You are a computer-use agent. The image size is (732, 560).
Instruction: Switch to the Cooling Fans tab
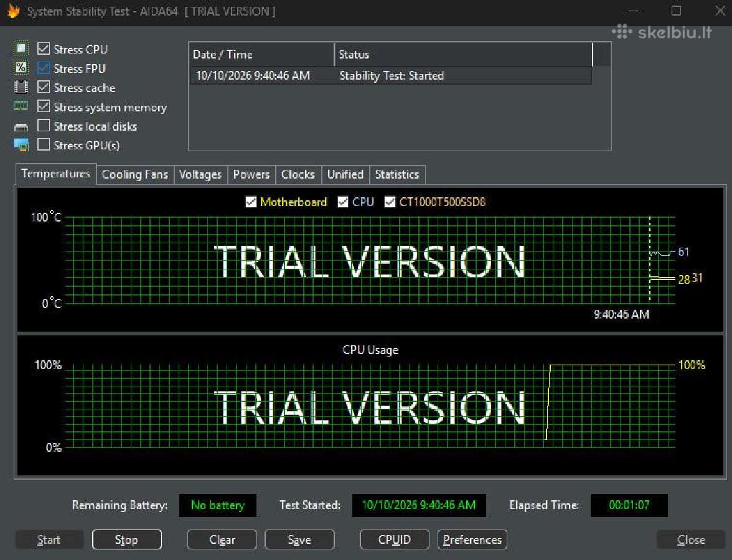click(135, 174)
